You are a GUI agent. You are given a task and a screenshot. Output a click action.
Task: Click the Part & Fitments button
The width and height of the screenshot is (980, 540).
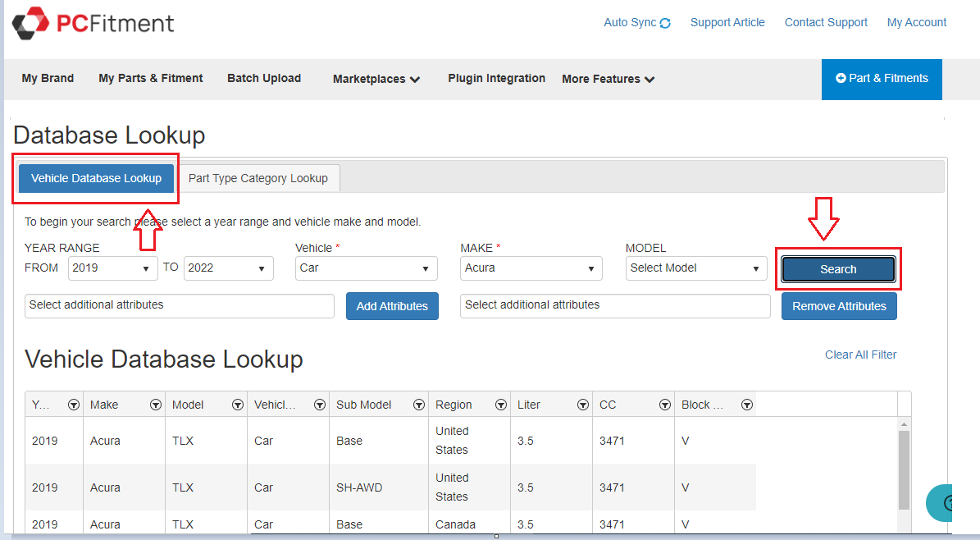[x=882, y=79]
